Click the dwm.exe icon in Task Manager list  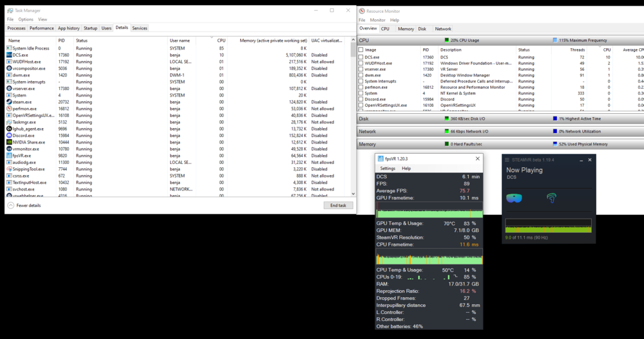pos(9,75)
